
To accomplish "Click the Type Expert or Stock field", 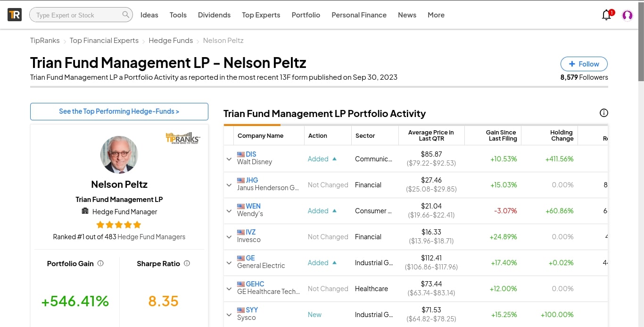I will 75,15.
